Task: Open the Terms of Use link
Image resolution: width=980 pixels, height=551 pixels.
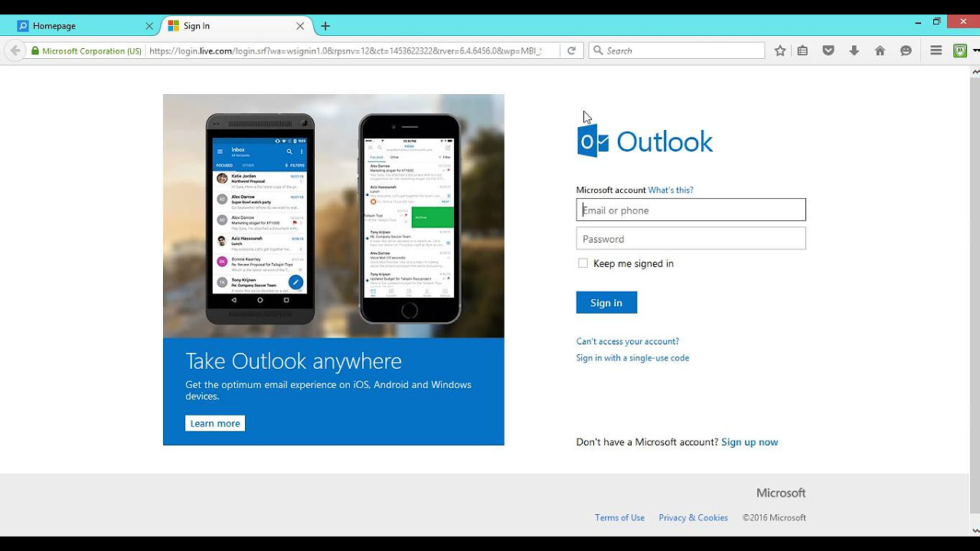Action: pyautogui.click(x=619, y=517)
